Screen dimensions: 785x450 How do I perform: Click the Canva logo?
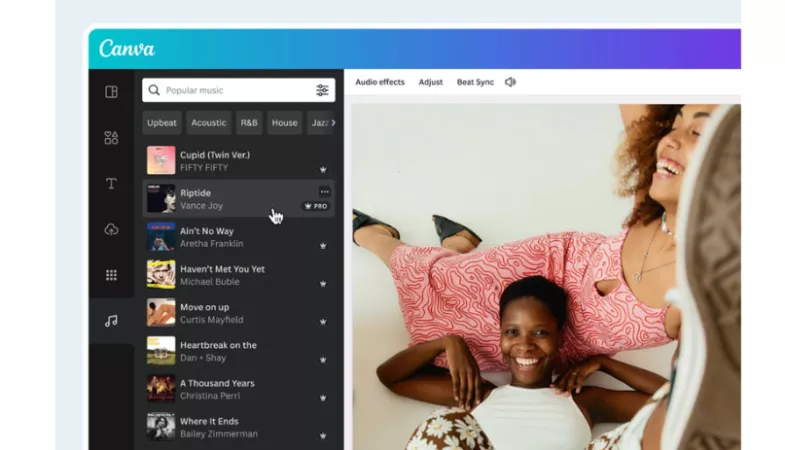pyautogui.click(x=127, y=49)
